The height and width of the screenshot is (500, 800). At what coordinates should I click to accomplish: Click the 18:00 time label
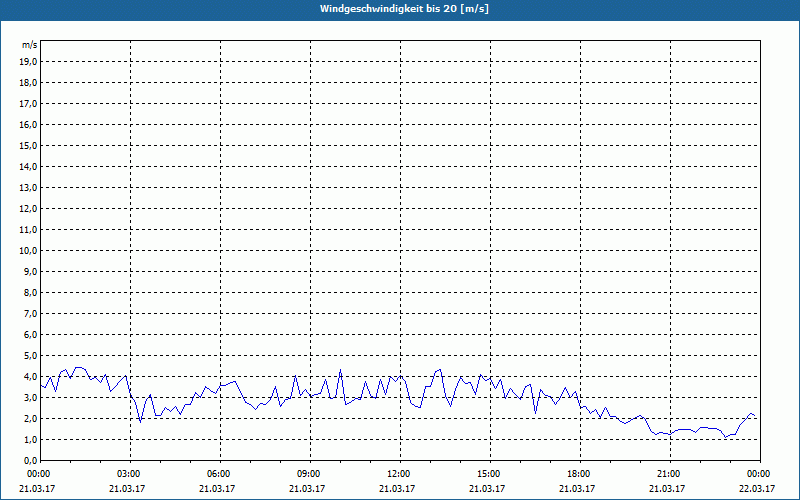coord(580,474)
